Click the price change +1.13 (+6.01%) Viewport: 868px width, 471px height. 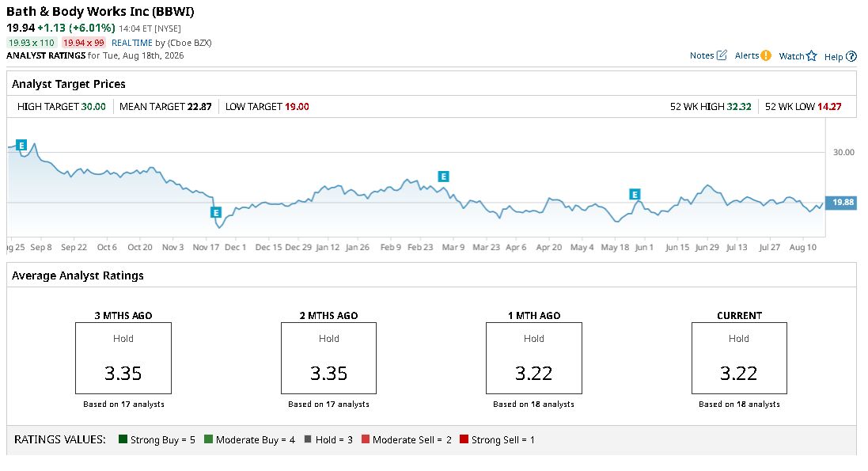(x=77, y=28)
